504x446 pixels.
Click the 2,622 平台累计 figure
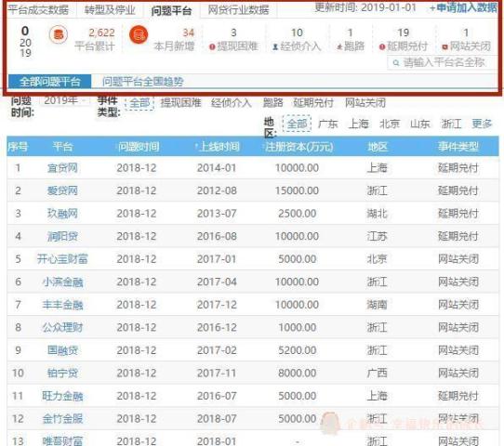(101, 33)
